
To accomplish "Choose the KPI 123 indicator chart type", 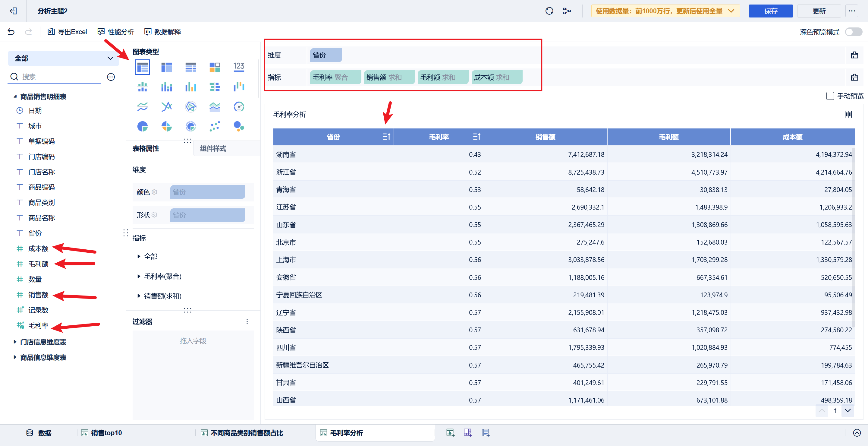I will [x=239, y=67].
